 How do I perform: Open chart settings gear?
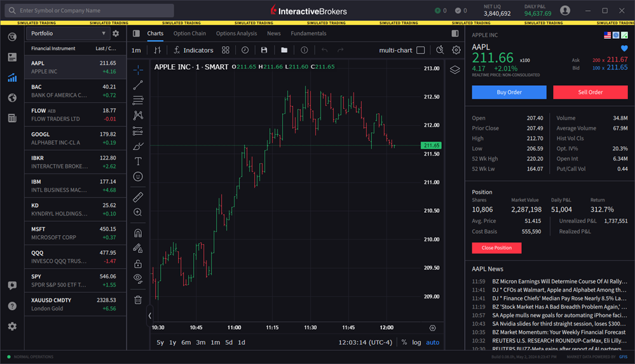456,50
